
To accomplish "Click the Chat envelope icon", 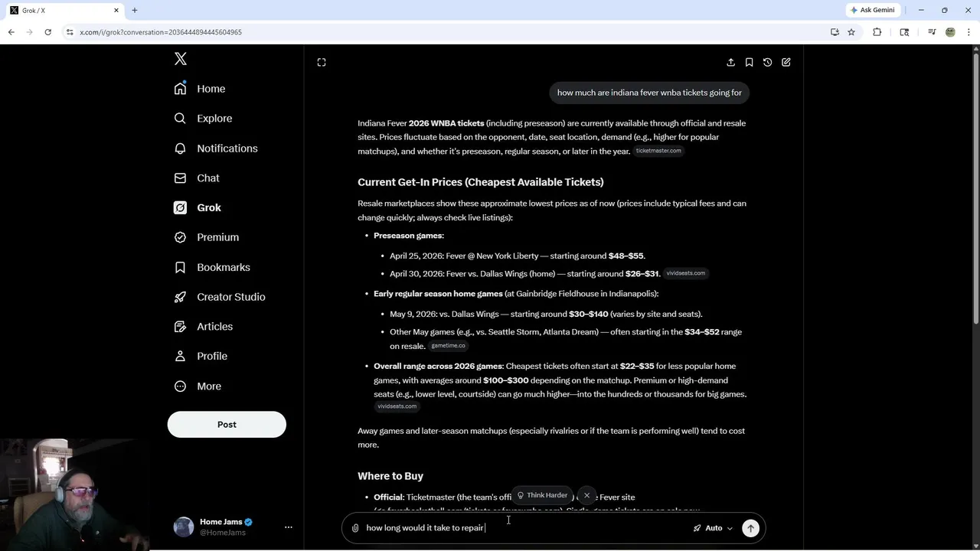I will [x=180, y=178].
